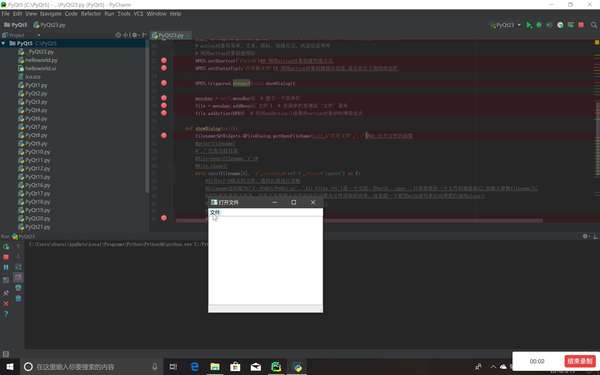600x375 pixels.
Task: Close the Run tab with red X icon
Action: 6,303
